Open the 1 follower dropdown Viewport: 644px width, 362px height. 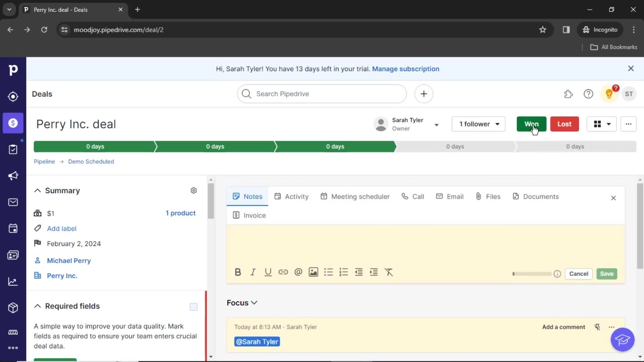pyautogui.click(x=479, y=124)
